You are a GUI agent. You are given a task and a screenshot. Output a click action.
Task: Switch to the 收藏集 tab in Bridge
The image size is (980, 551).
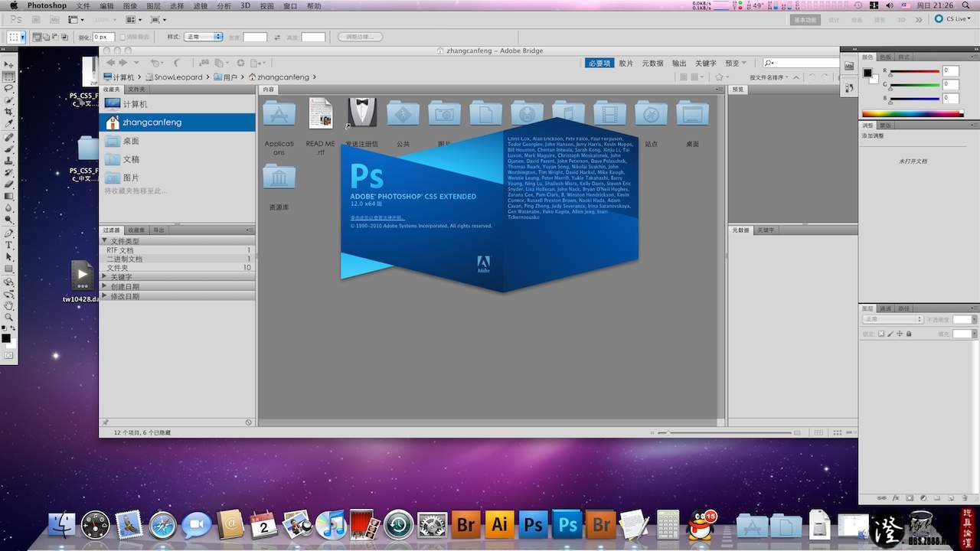(x=137, y=230)
